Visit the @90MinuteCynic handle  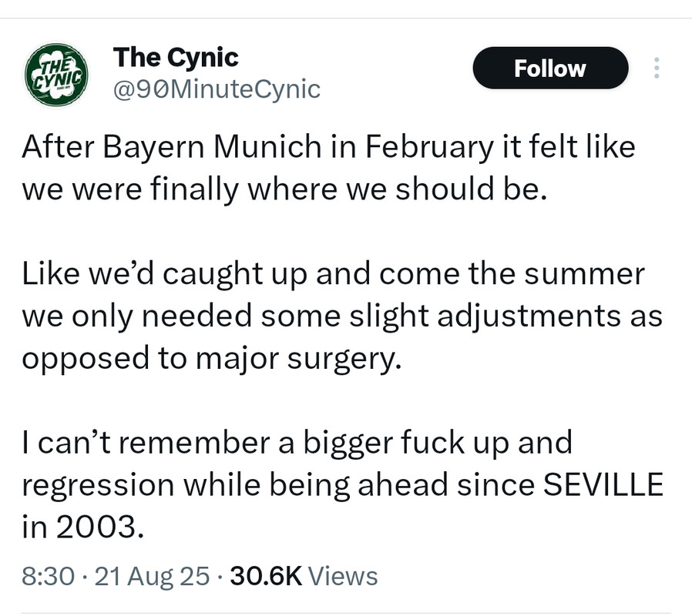pyautogui.click(x=217, y=89)
